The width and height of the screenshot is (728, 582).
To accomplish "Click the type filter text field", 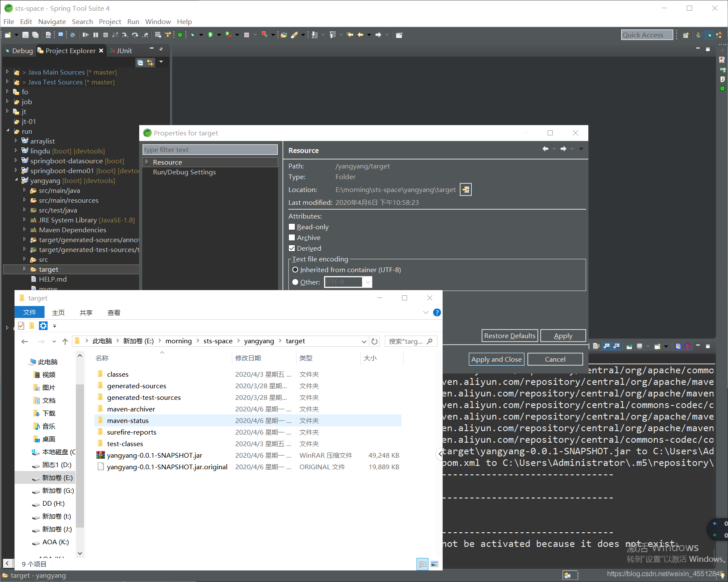I will tap(210, 150).
